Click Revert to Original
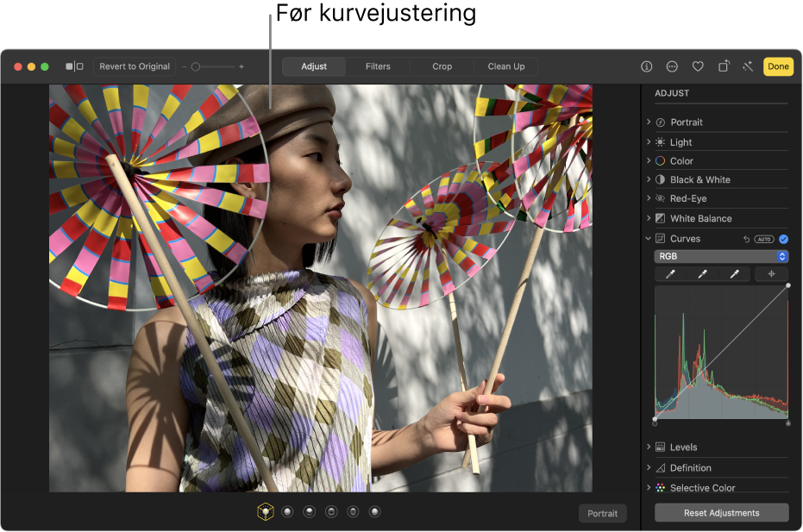803x532 pixels. pyautogui.click(x=134, y=66)
